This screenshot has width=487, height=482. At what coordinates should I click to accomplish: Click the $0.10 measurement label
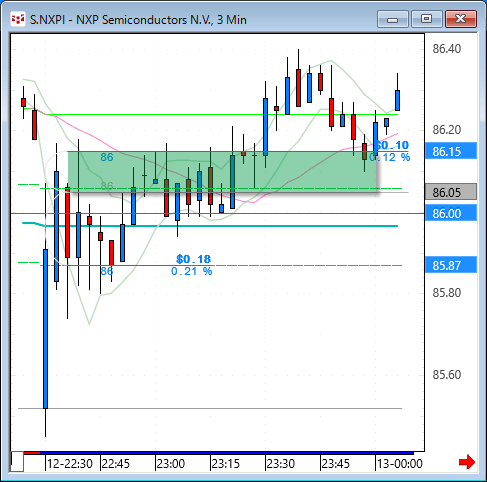392,145
